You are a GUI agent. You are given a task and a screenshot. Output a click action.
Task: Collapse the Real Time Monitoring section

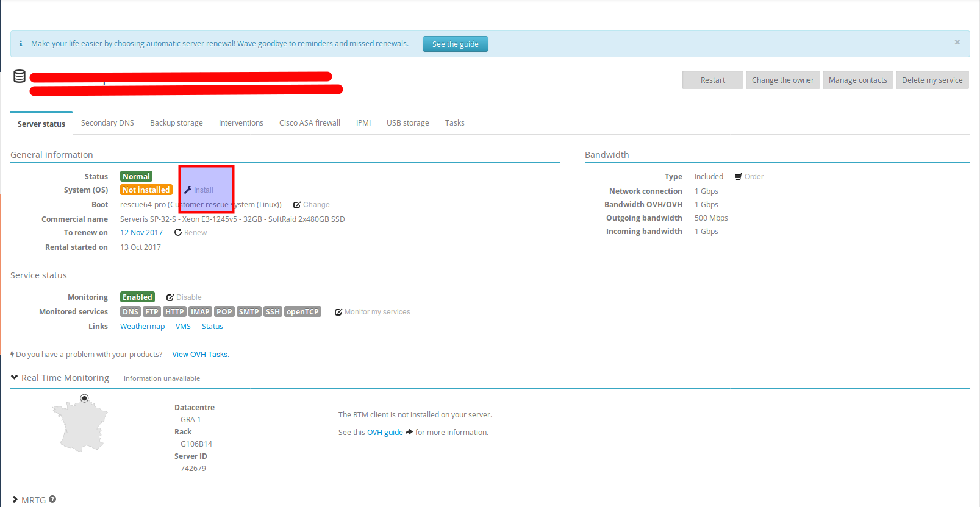[x=15, y=377]
